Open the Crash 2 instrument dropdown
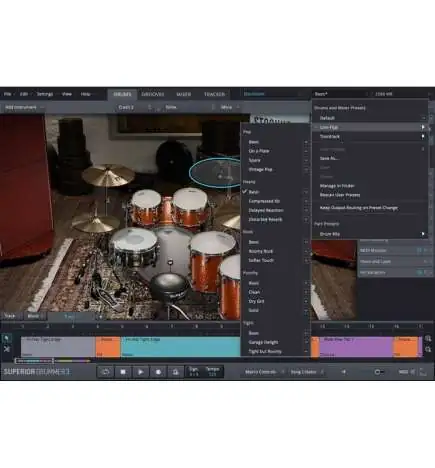The width and height of the screenshot is (435, 468). (135, 107)
